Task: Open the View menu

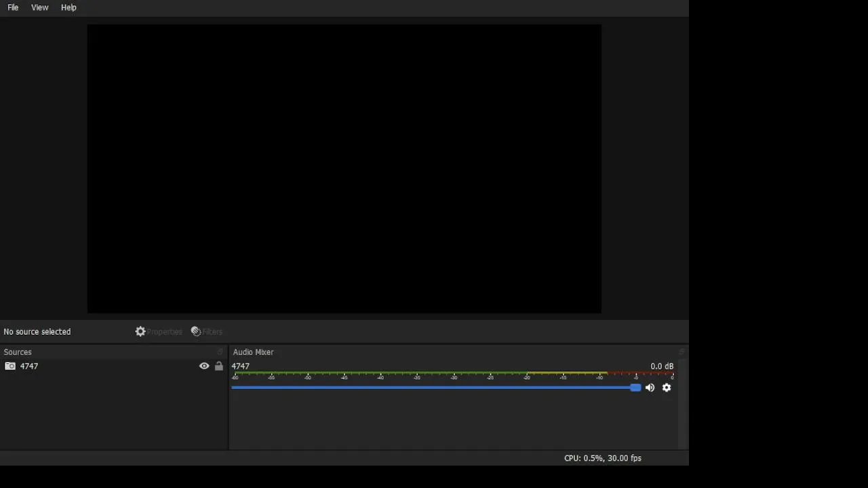Action: (39, 7)
